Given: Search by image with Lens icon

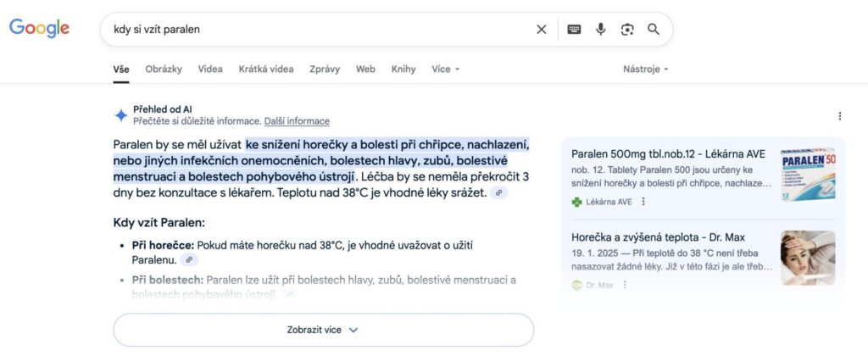Looking at the screenshot, I should point(627,30).
